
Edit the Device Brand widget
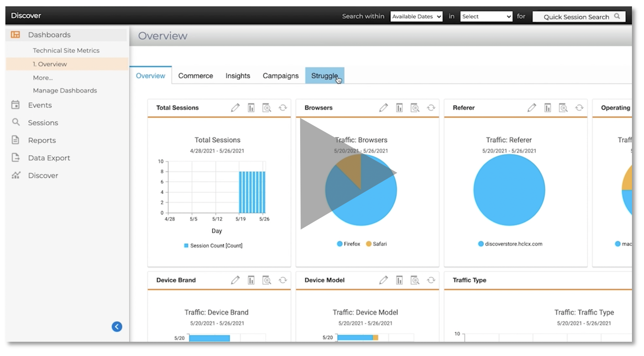235,280
